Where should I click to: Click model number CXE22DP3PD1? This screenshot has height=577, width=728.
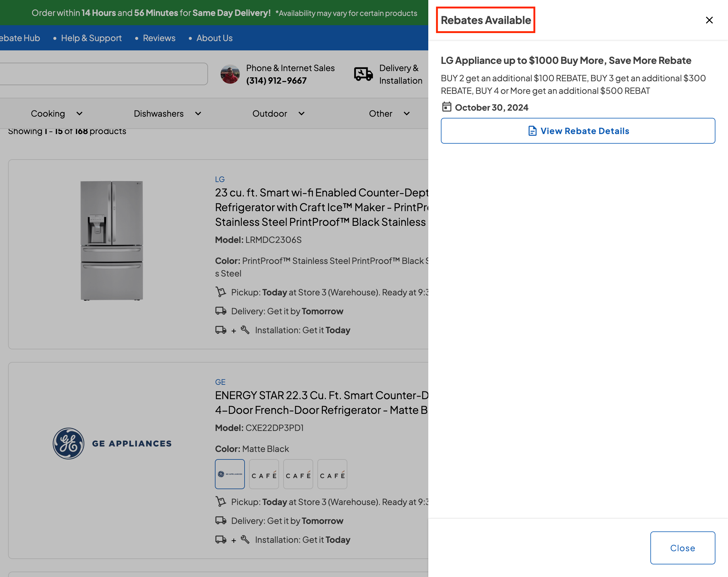(x=275, y=428)
